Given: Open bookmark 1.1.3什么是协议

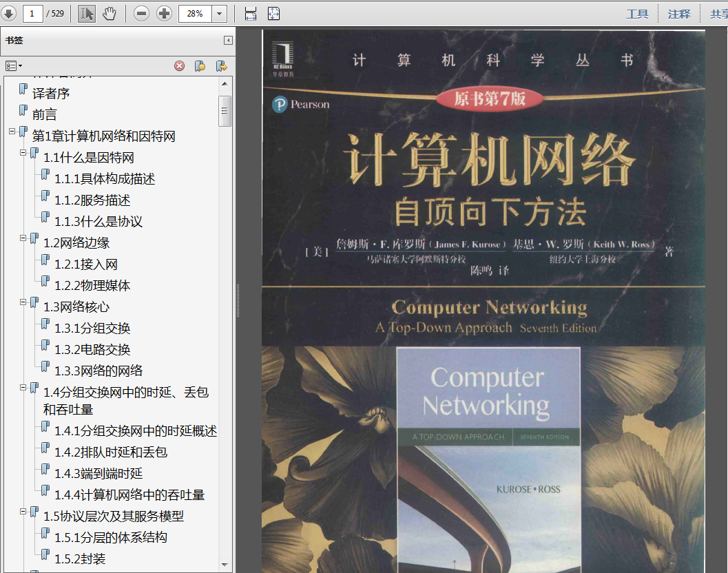Looking at the screenshot, I should click(x=98, y=222).
